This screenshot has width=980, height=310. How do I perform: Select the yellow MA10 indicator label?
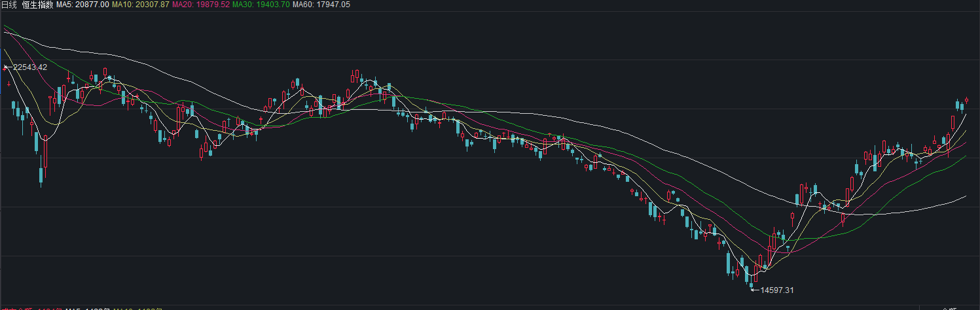(141, 5)
